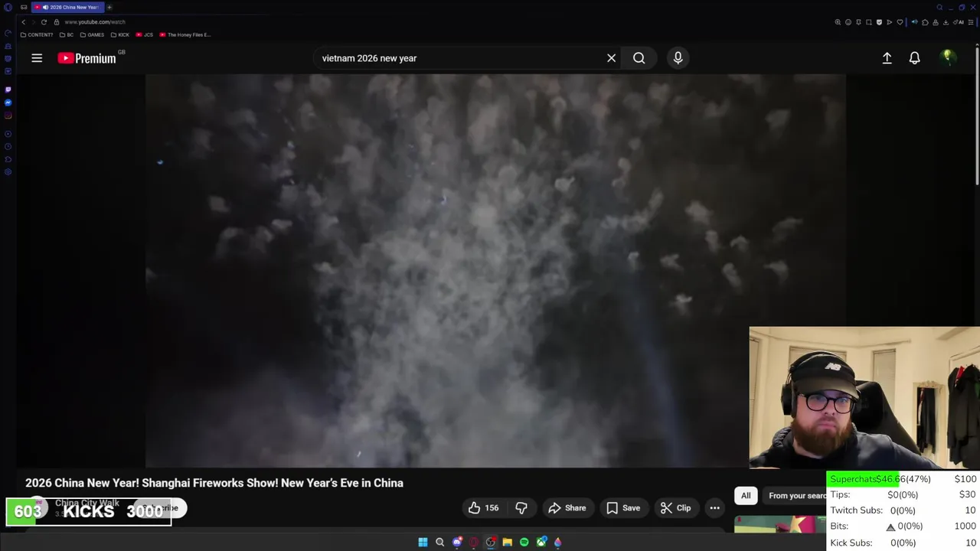Open Discord from the taskbar
980x551 pixels.
pos(457,542)
